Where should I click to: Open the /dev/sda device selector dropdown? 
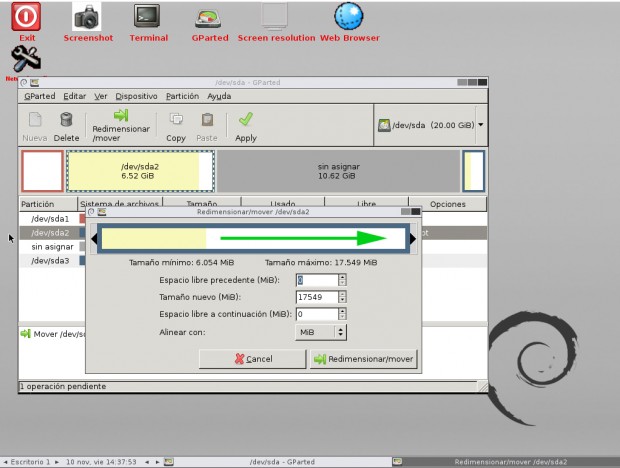click(431, 125)
